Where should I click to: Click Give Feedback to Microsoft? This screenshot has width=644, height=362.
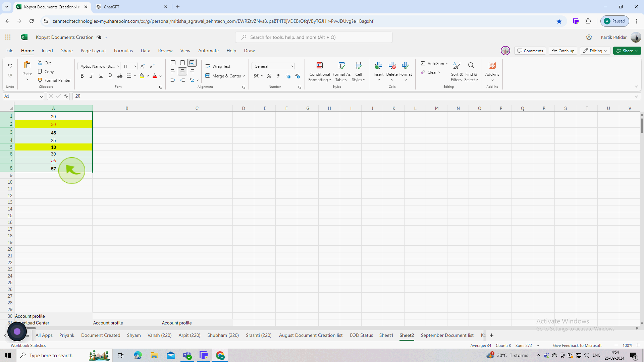[577, 345]
